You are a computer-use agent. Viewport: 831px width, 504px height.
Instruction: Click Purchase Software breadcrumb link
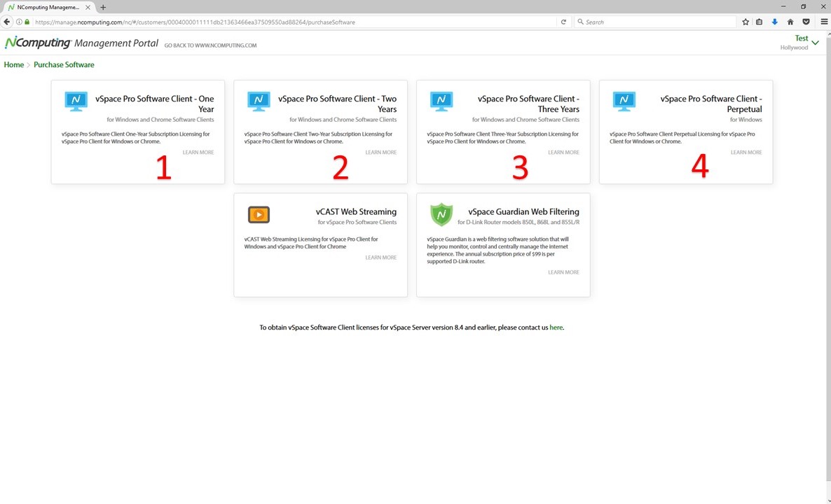[x=64, y=64]
